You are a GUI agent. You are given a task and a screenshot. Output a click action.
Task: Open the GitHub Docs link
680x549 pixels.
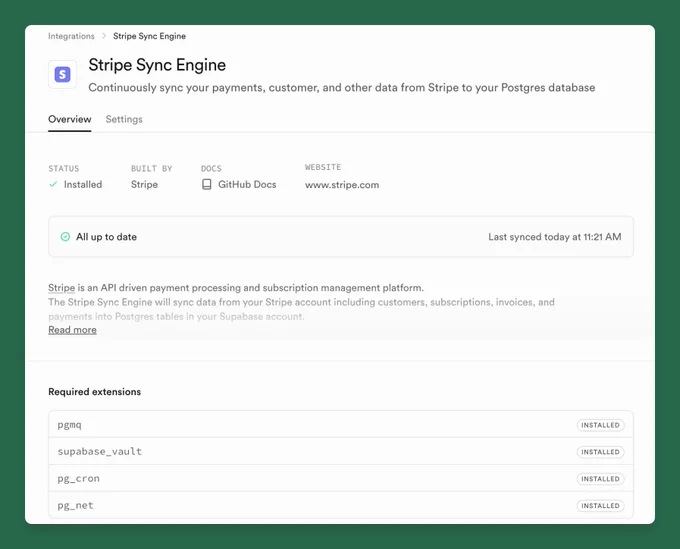pyautogui.click(x=247, y=184)
